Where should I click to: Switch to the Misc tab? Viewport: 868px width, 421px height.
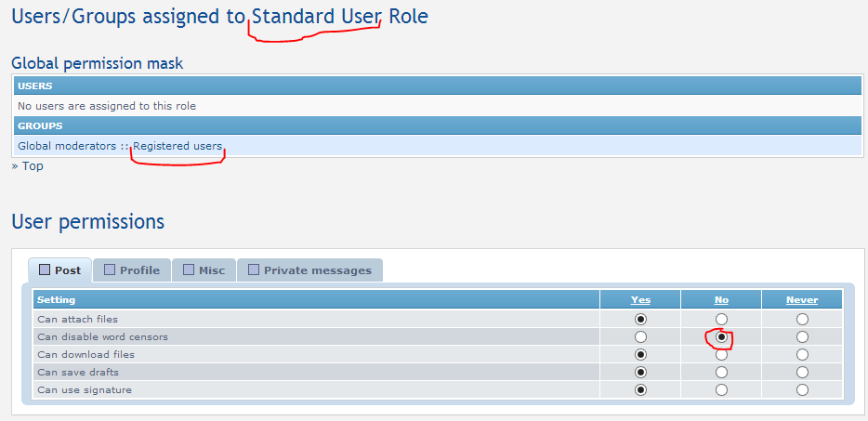tap(204, 270)
